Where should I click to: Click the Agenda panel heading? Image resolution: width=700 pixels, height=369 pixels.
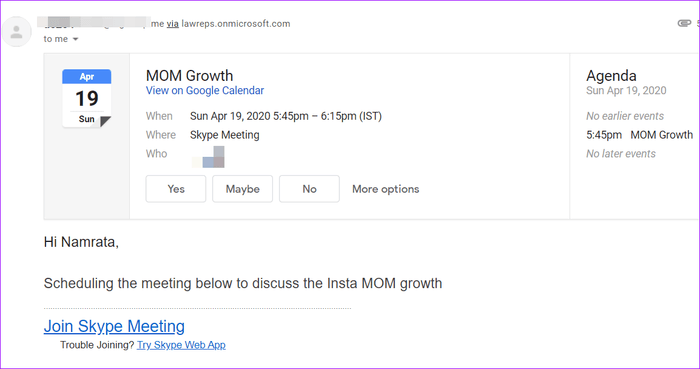611,76
